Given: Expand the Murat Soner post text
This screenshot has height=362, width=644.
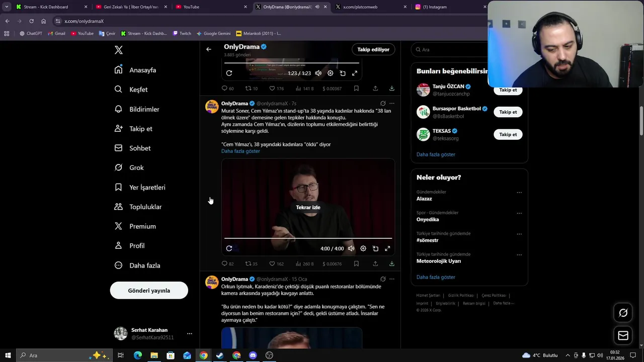Looking at the screenshot, I should [x=240, y=151].
